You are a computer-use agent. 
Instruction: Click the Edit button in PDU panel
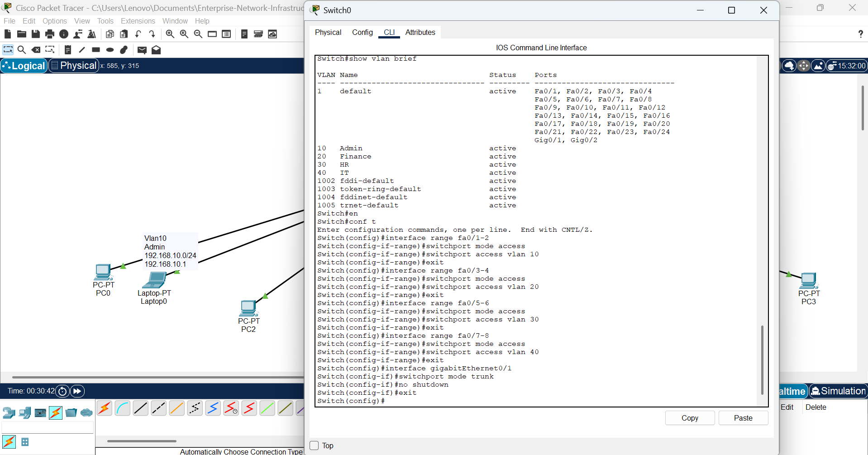[787, 407]
